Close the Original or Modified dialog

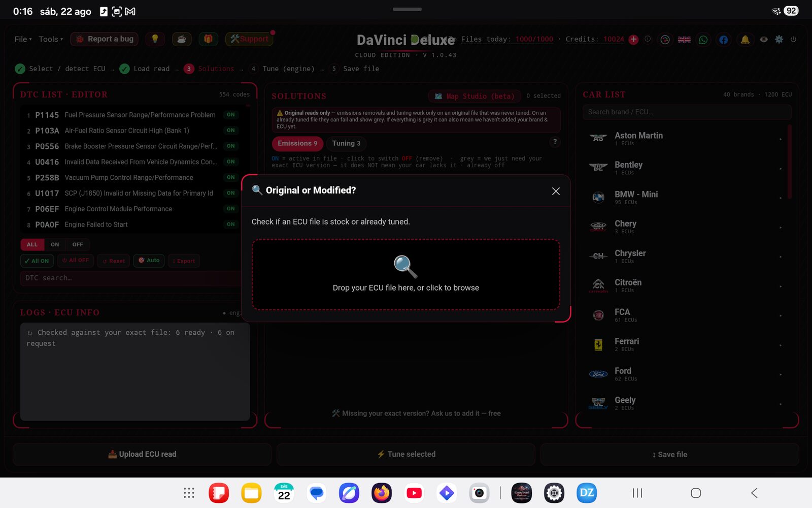[556, 191]
